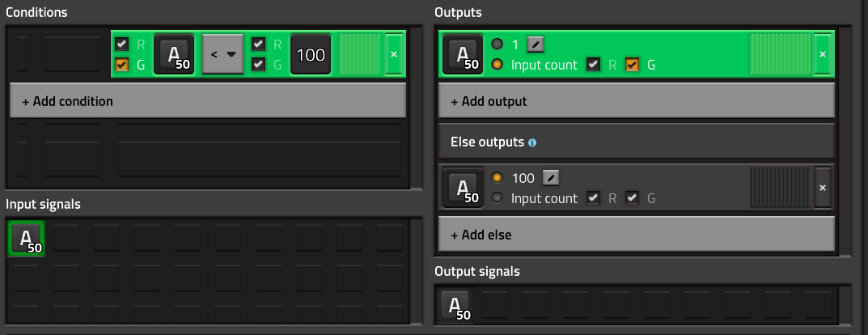Open the less-than comparator dropdown
Screen dimensions: 868x335
click(223, 54)
